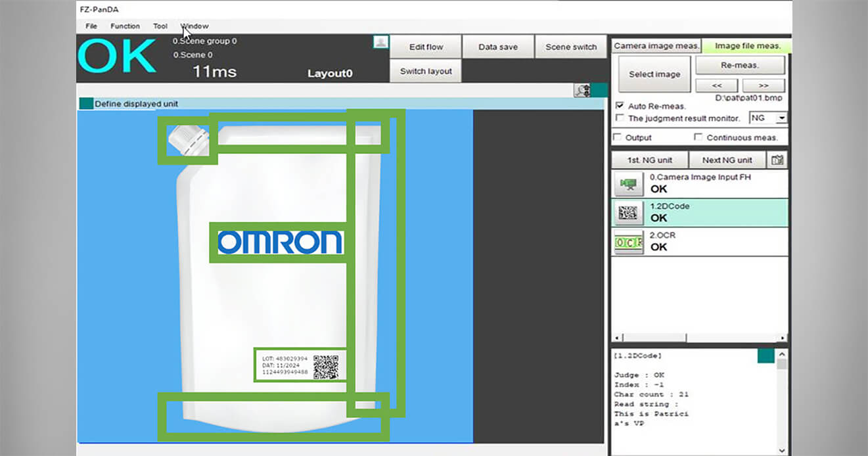The image size is (868, 456).
Task: Go to previous image with << button
Action: point(716,85)
